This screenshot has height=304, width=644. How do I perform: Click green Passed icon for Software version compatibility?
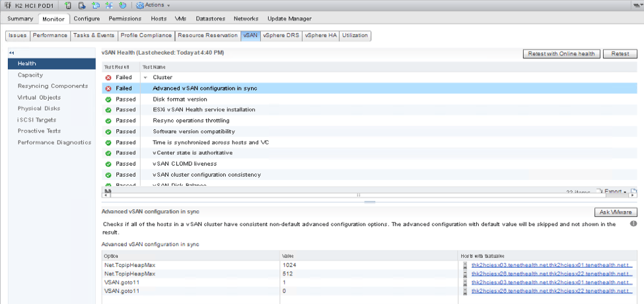(x=108, y=132)
